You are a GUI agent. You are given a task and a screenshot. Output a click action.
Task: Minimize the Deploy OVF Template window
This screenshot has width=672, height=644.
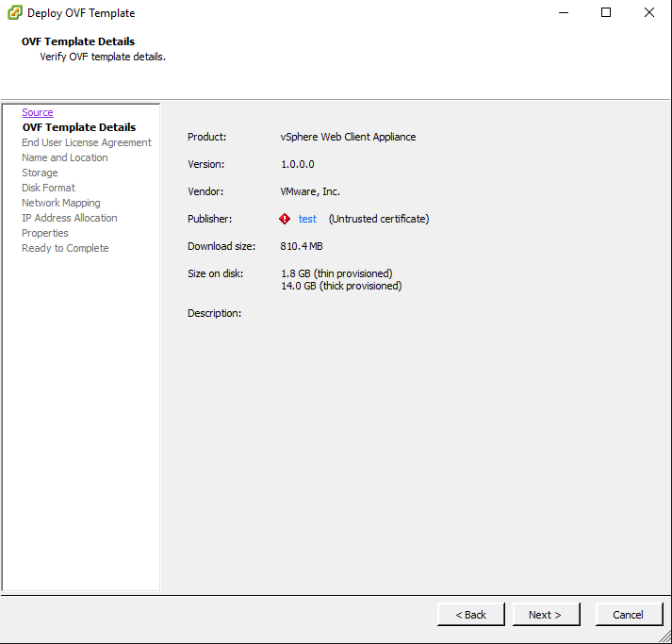tap(564, 13)
